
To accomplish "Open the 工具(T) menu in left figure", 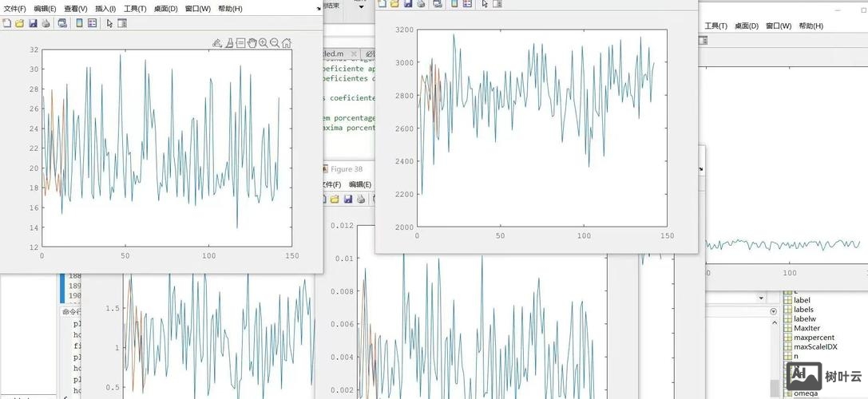I will coord(134,9).
